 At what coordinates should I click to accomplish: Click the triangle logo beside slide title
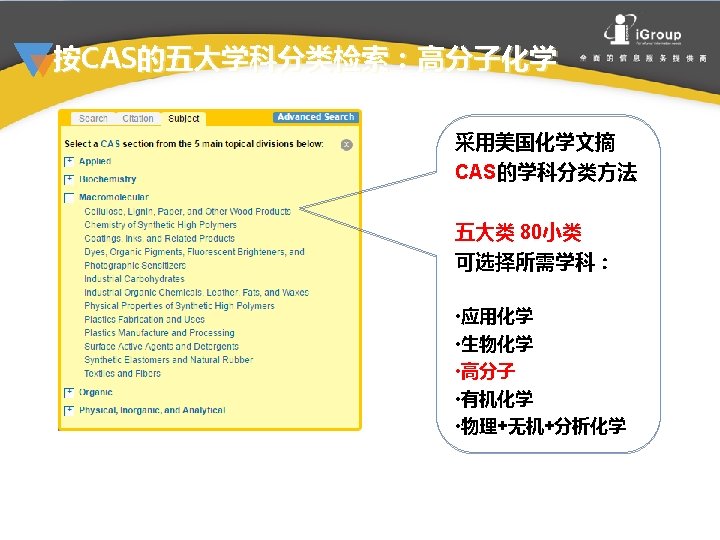pos(33,59)
